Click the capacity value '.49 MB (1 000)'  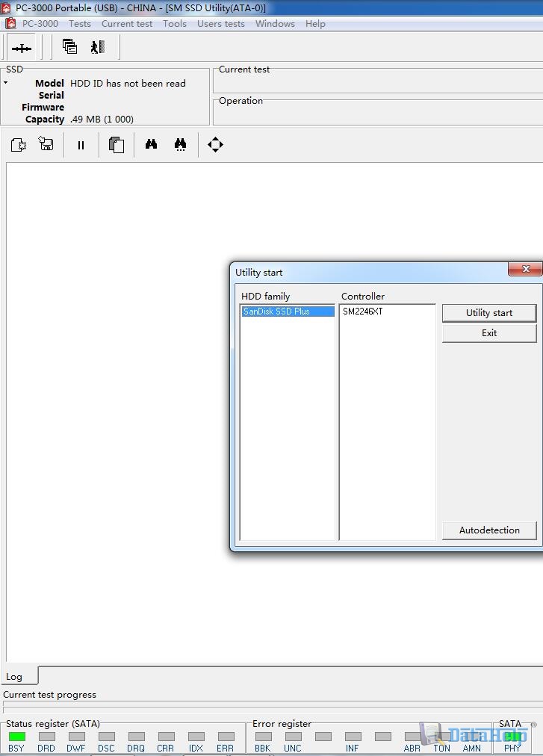[102, 119]
